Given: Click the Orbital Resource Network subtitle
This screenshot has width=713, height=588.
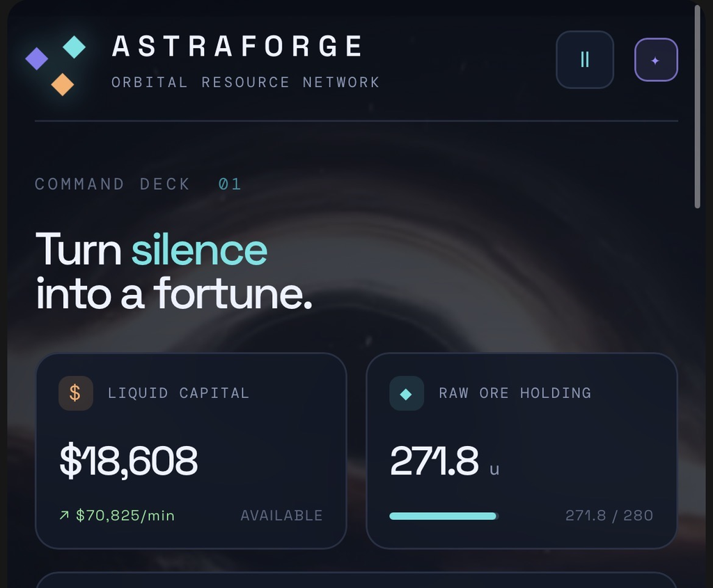Looking at the screenshot, I should point(246,82).
